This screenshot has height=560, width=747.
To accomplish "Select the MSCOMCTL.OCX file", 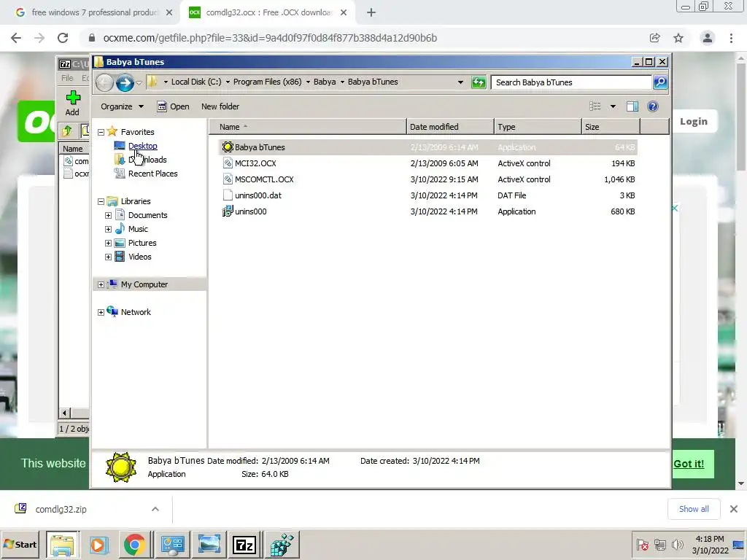I will point(427,179).
